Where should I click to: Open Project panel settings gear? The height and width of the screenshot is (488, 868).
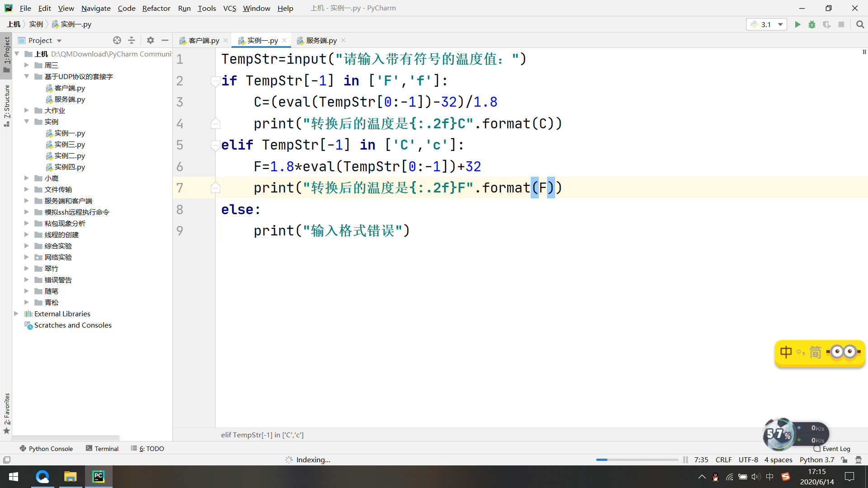[151, 40]
